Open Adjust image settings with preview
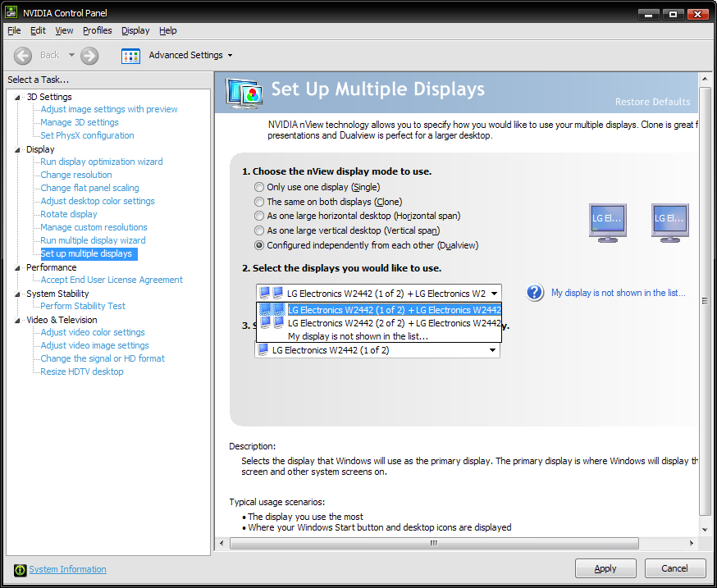The image size is (717, 588). tap(109, 109)
